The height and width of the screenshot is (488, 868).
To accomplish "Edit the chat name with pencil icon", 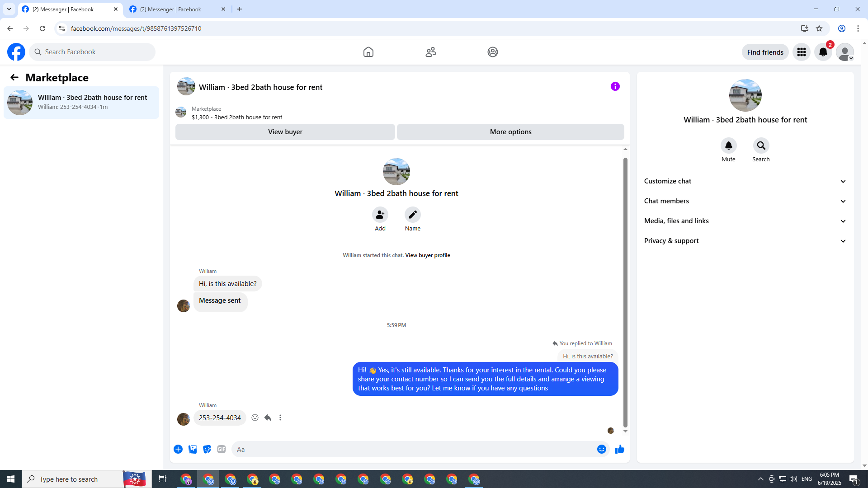I will pyautogui.click(x=413, y=215).
